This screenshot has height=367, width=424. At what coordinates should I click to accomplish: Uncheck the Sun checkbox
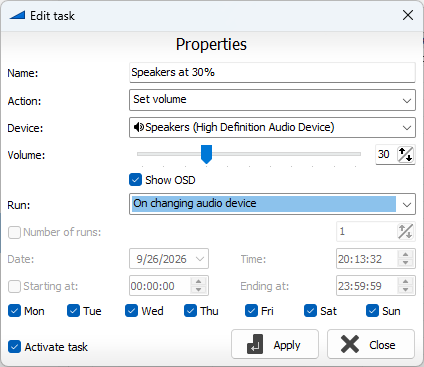(372, 311)
